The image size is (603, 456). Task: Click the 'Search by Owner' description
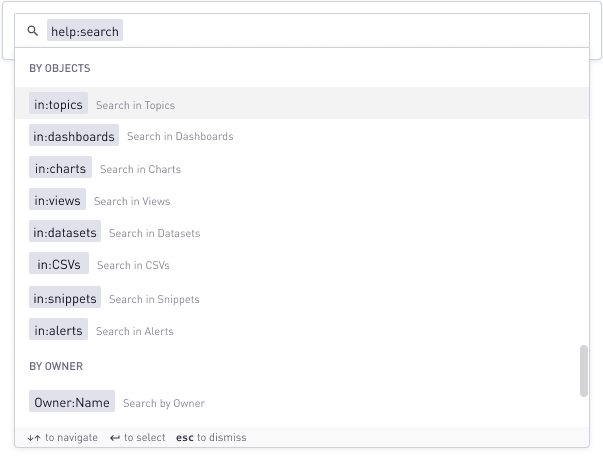pos(164,403)
